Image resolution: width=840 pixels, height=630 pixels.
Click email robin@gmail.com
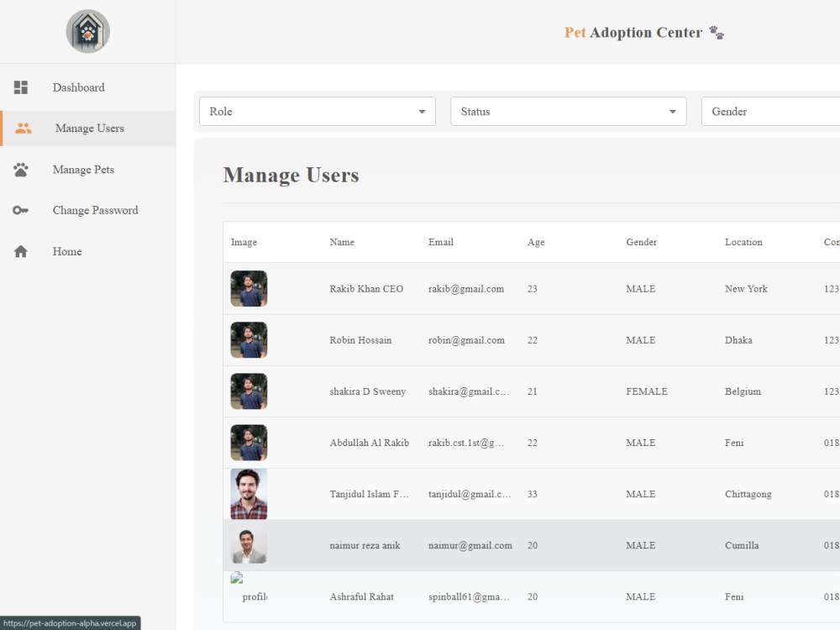click(x=466, y=340)
